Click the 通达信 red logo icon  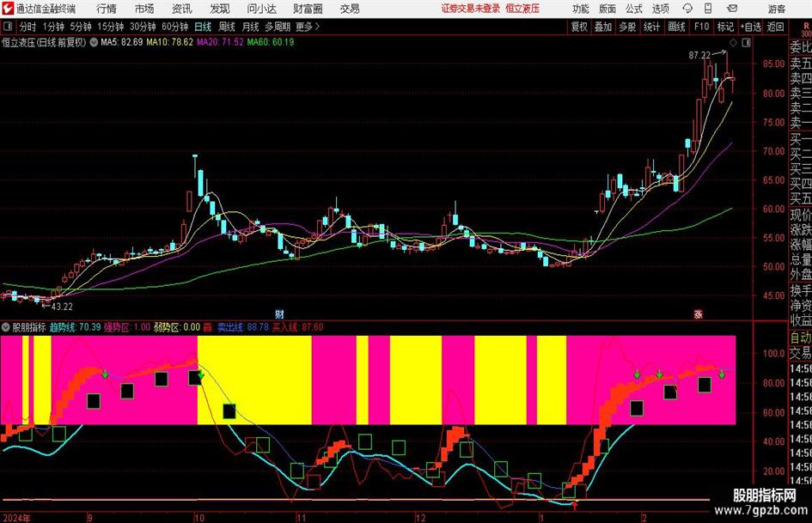pos(7,9)
